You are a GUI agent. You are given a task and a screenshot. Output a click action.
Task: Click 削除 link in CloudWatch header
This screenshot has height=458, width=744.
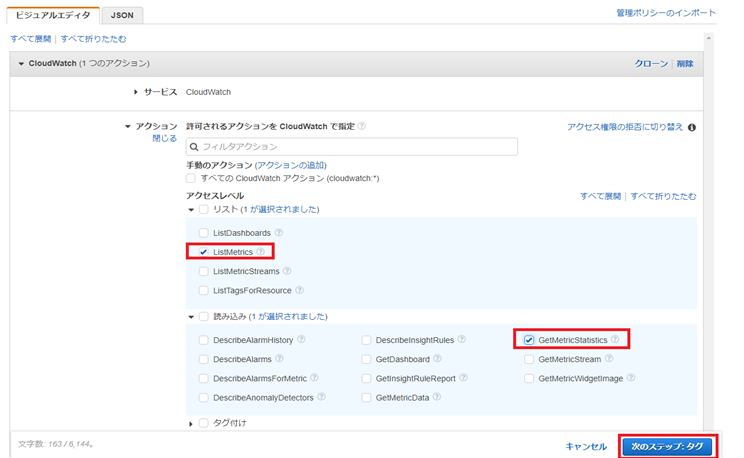pos(685,64)
